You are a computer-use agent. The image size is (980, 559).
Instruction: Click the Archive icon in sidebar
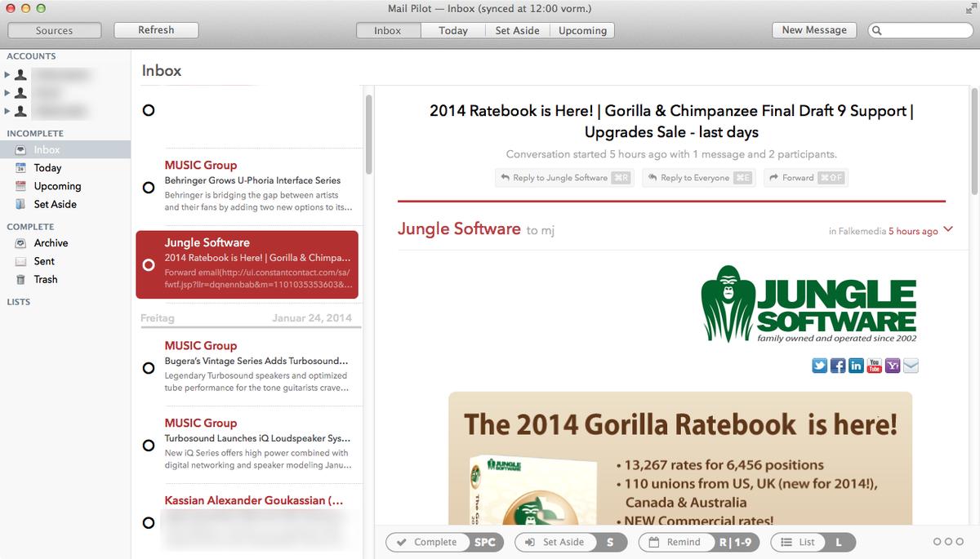21,243
